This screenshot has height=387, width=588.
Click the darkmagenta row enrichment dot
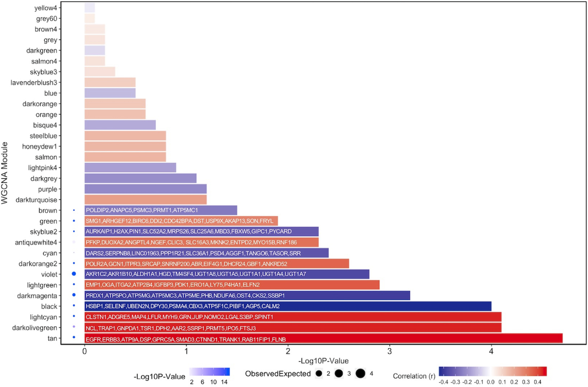[74, 295]
